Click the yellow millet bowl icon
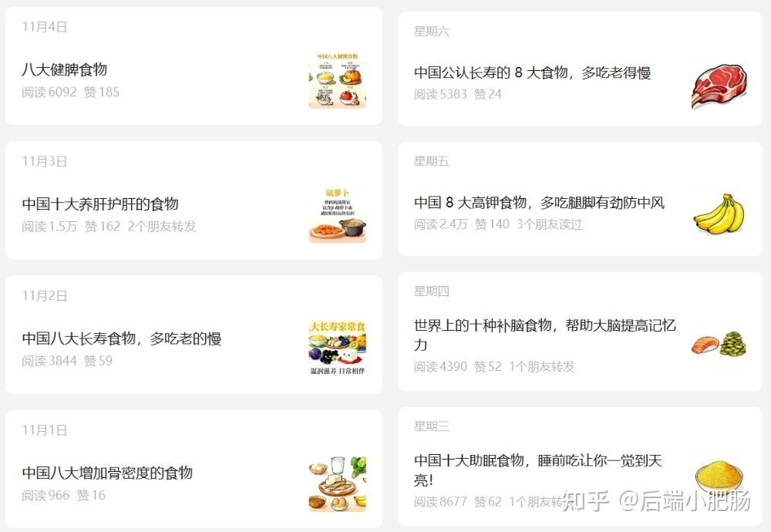Screen dimensions: 771x532 [719, 476]
